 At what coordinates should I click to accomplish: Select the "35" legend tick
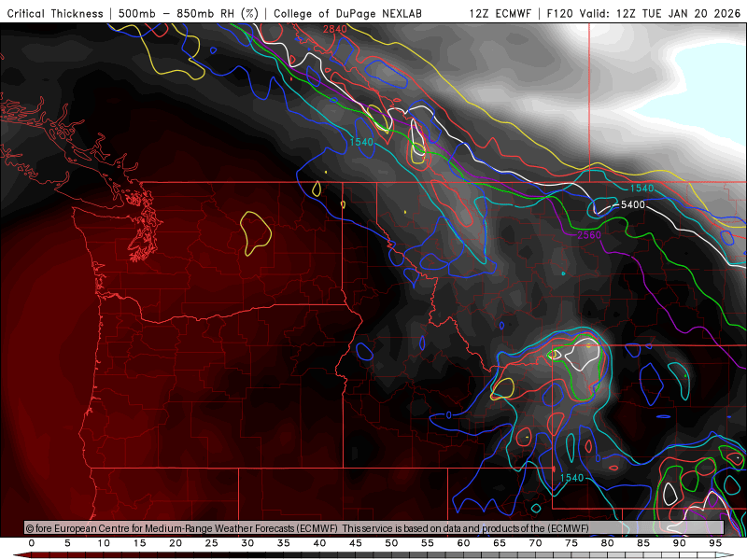(x=284, y=543)
